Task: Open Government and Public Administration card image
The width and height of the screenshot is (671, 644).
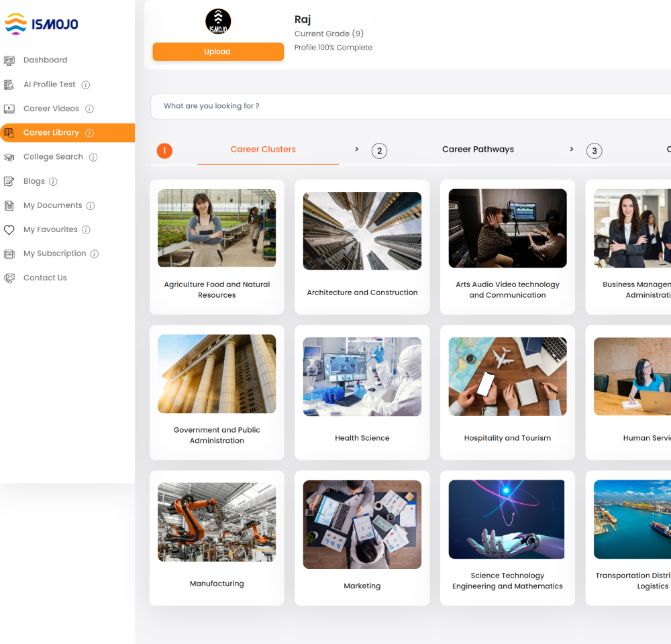Action: click(x=217, y=374)
